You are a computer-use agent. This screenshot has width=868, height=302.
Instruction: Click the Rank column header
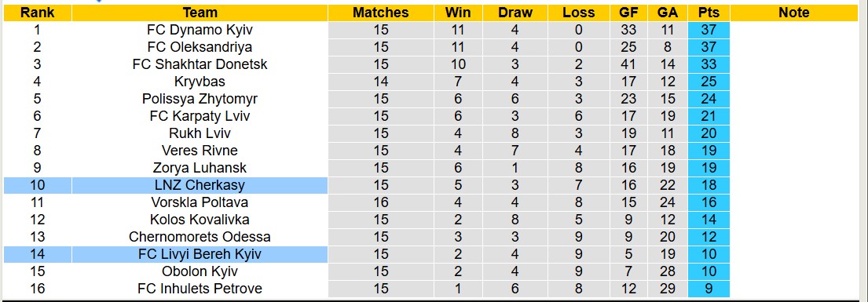[x=37, y=13]
